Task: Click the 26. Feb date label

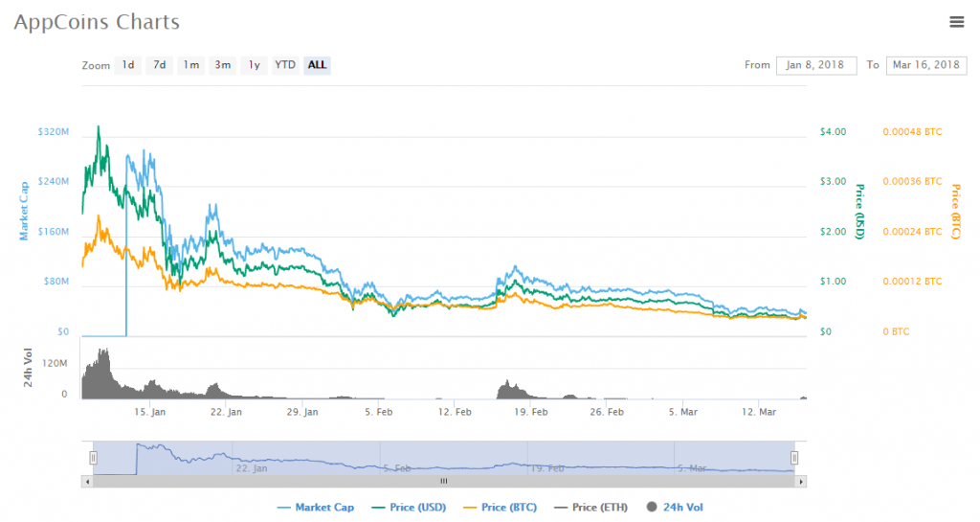Action: (607, 412)
